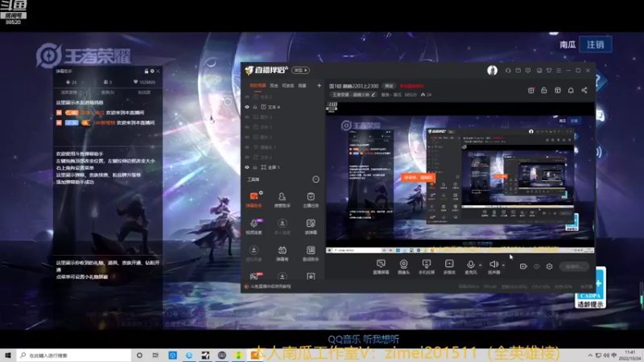Click the gift box icon with red dot
The image size is (644, 362).
click(x=531, y=90)
